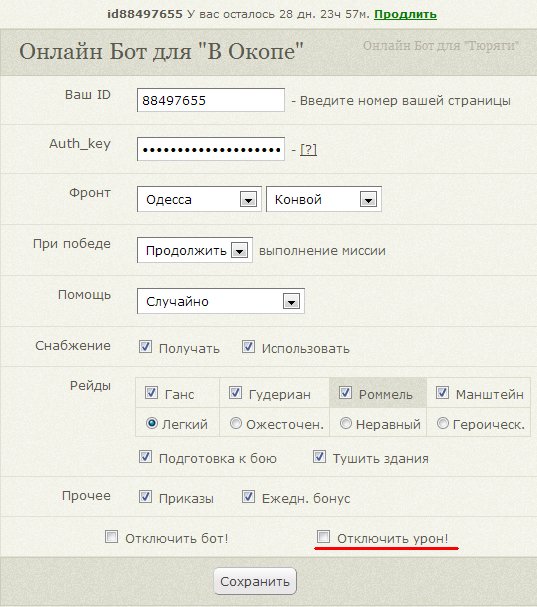
Task: Open the Конвой mission dropdown
Action: coord(324,199)
